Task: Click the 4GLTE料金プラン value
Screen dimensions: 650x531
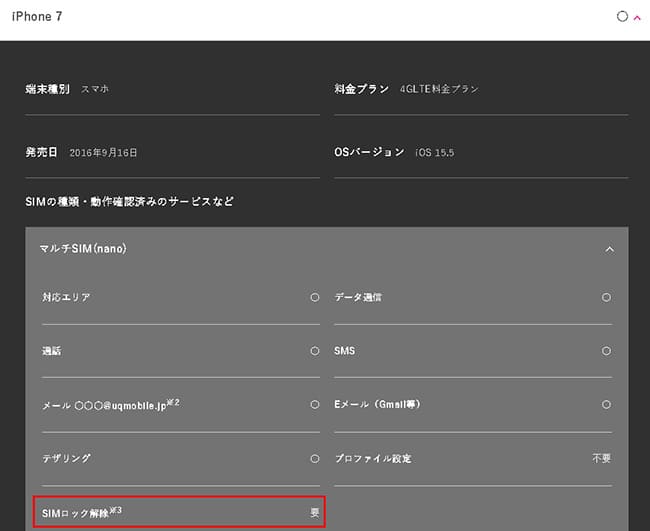Action: click(x=439, y=89)
